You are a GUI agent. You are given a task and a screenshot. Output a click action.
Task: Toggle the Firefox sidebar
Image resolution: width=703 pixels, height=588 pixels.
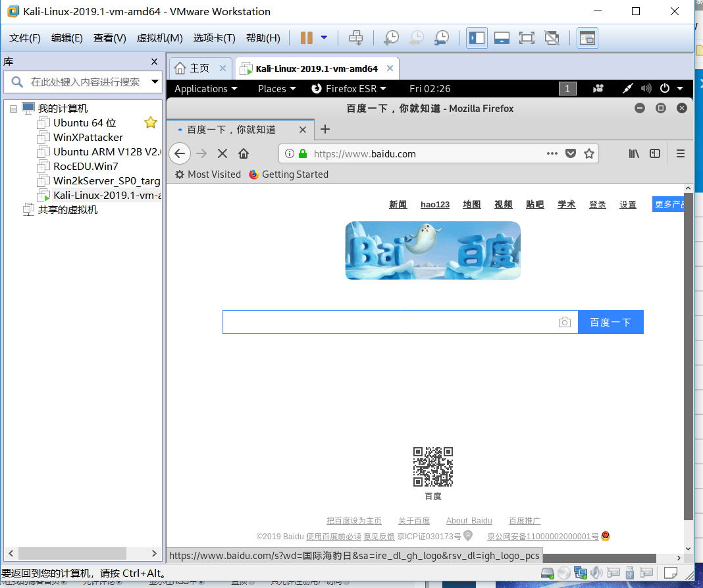point(655,154)
